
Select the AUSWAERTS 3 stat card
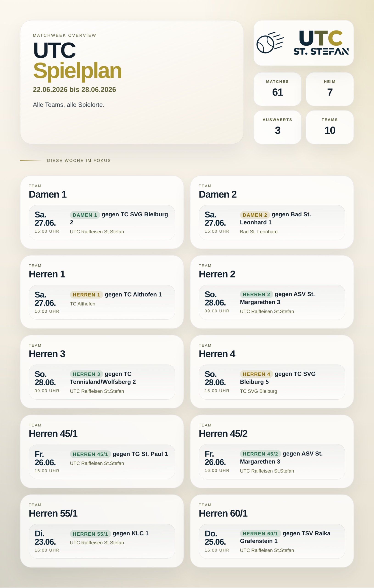tap(277, 127)
